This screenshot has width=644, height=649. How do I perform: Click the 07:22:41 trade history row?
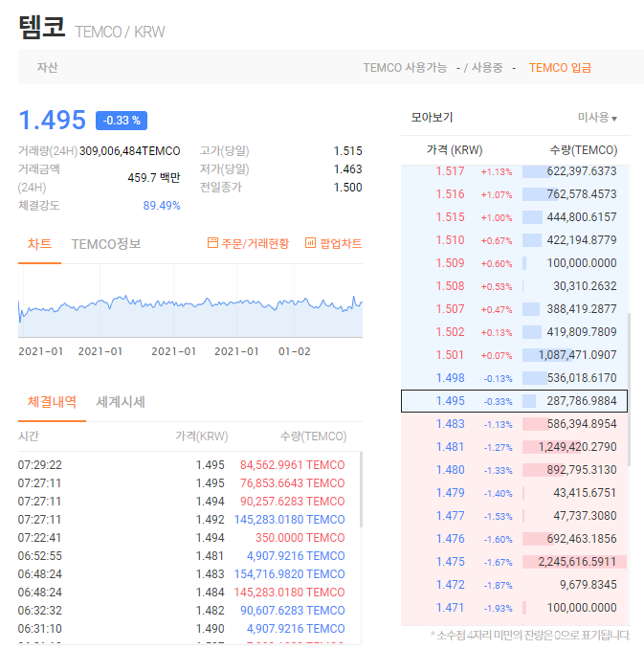(181, 538)
